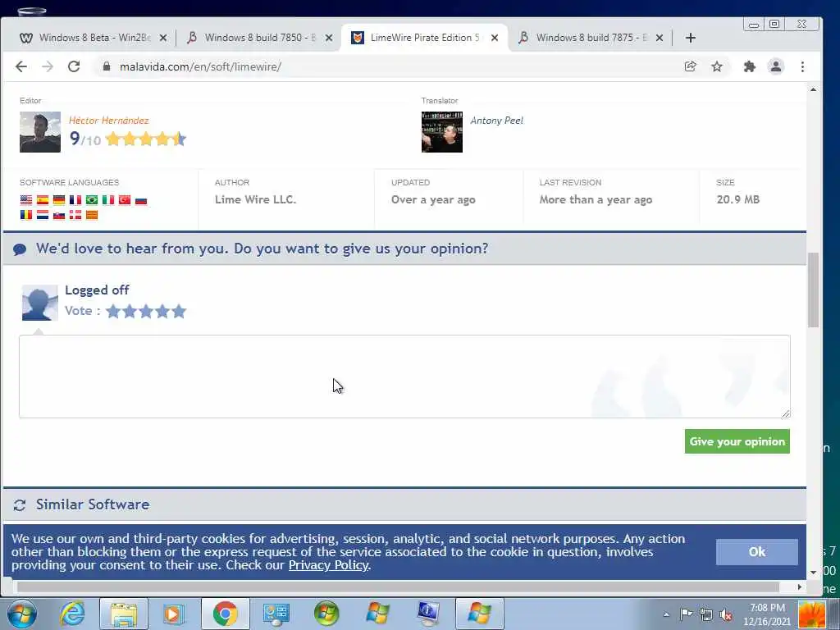Image resolution: width=840 pixels, height=630 pixels.
Task: Select the Catalan flag language
Action: (x=92, y=215)
